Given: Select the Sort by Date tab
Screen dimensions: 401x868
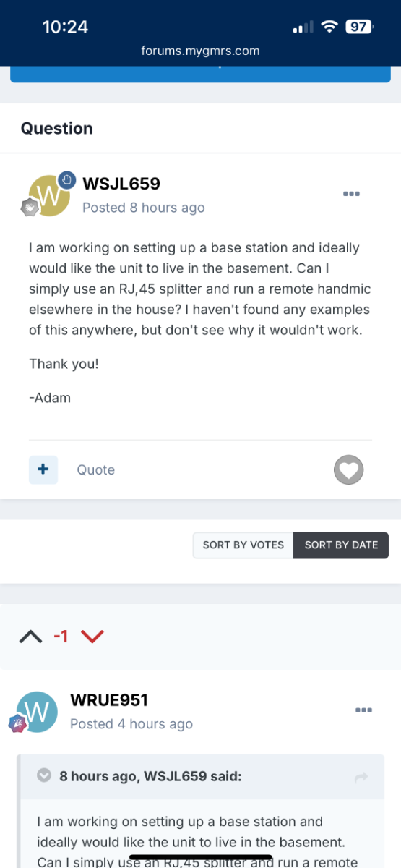Looking at the screenshot, I should click(x=341, y=545).
